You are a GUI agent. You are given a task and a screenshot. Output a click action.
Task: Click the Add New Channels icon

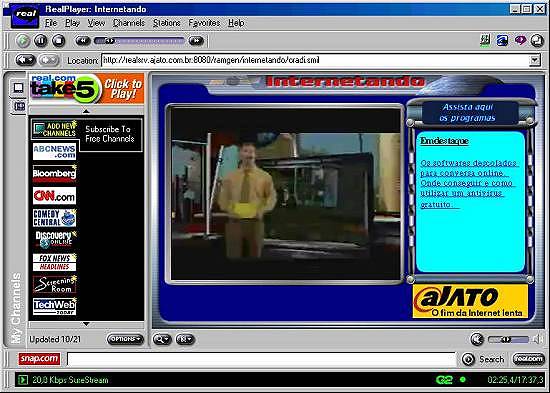pos(55,129)
